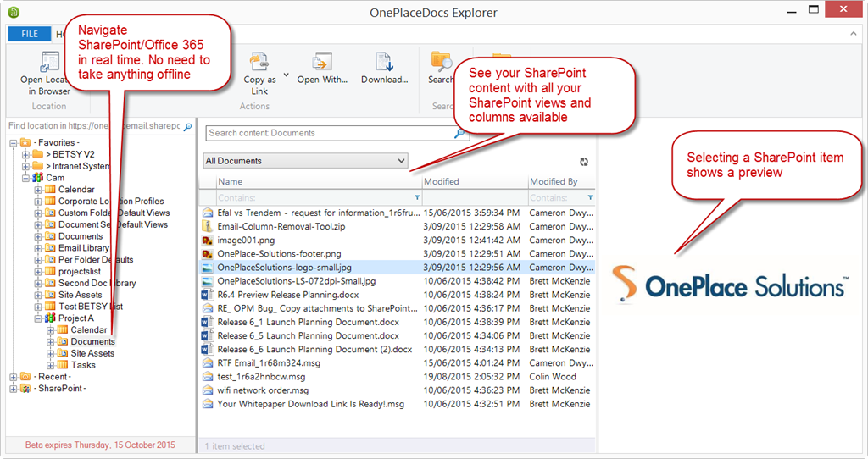
Task: Click the Modified By filter funnel icon
Action: click(x=590, y=197)
